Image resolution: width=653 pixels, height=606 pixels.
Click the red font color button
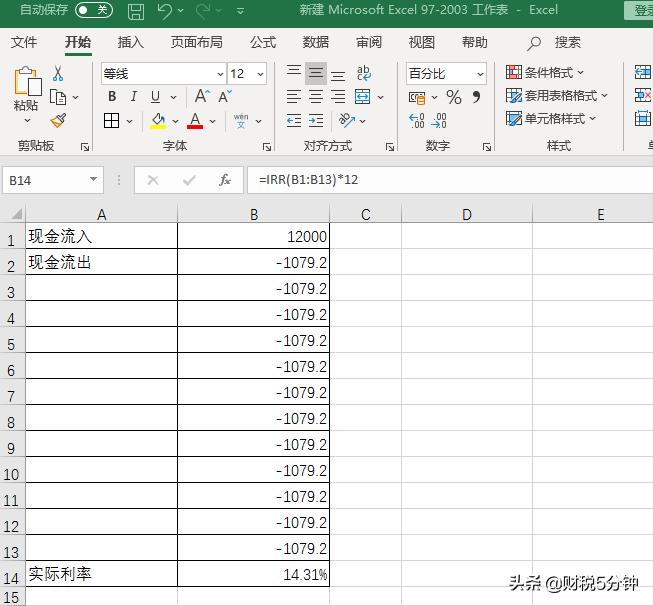pos(195,121)
